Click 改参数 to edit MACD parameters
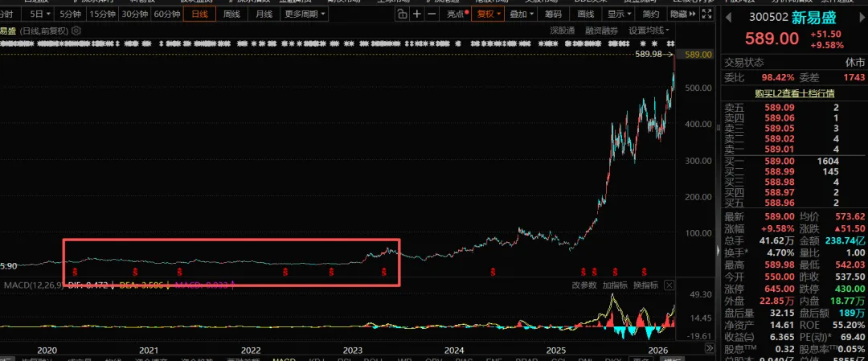Screen dimensions: 868x361 tap(584, 285)
